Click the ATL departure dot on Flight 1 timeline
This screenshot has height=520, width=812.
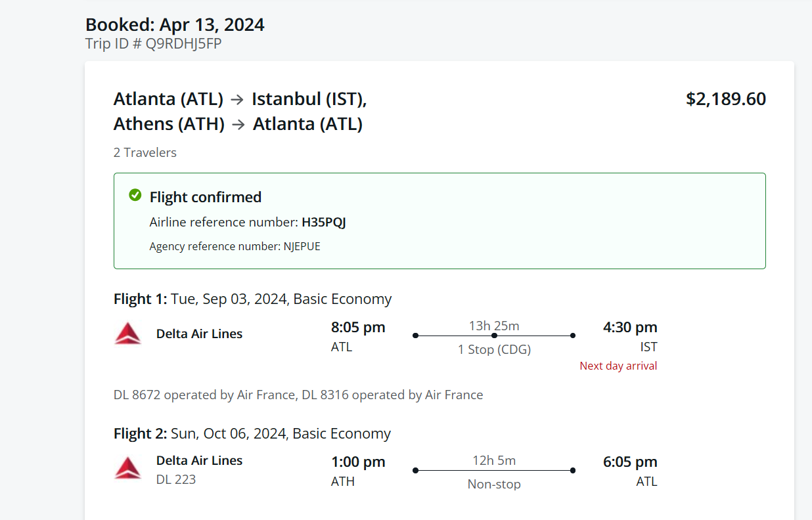coord(415,336)
